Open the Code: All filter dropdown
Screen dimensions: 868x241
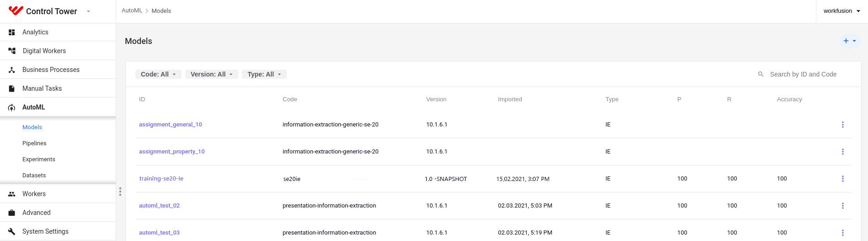(x=158, y=74)
